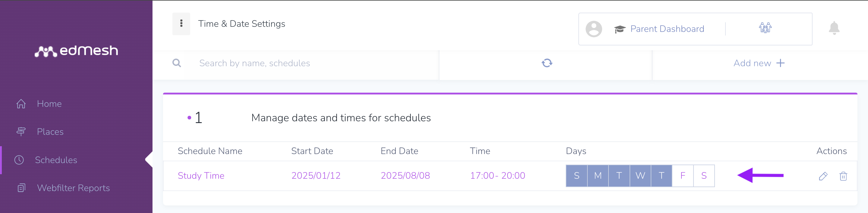Focus the search by name field
The height and width of the screenshot is (213, 868).
click(x=310, y=63)
